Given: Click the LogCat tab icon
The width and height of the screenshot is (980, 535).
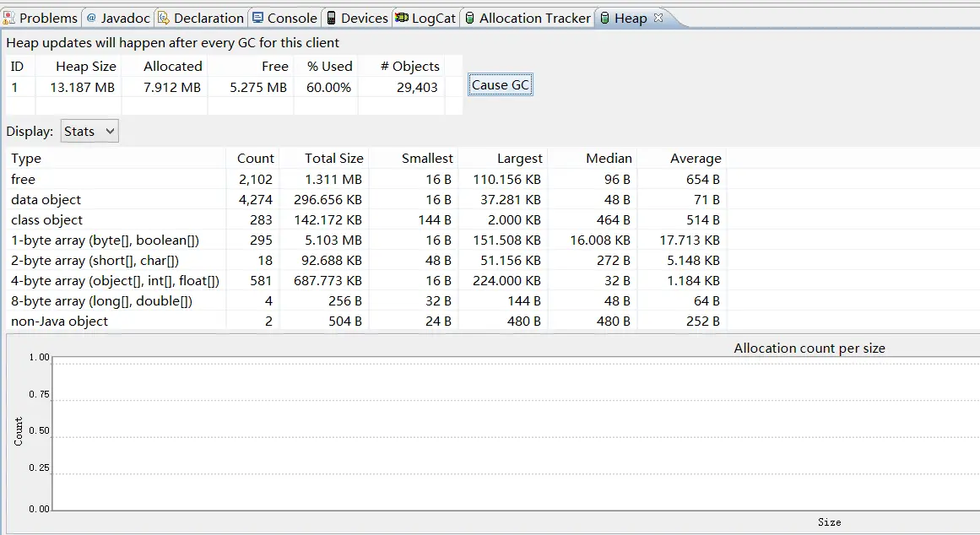Looking at the screenshot, I should tap(402, 18).
